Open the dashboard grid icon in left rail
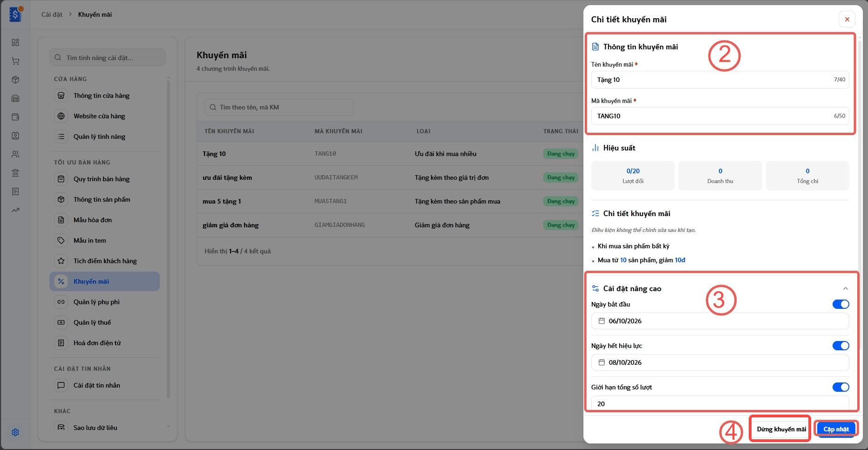The height and width of the screenshot is (450, 868). [15, 42]
